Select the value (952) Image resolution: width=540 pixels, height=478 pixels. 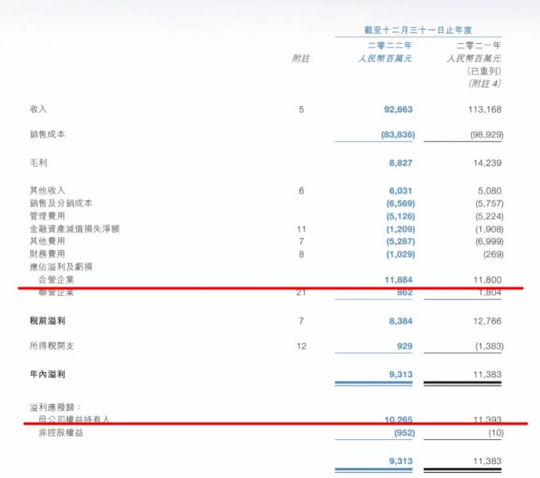[405, 433]
